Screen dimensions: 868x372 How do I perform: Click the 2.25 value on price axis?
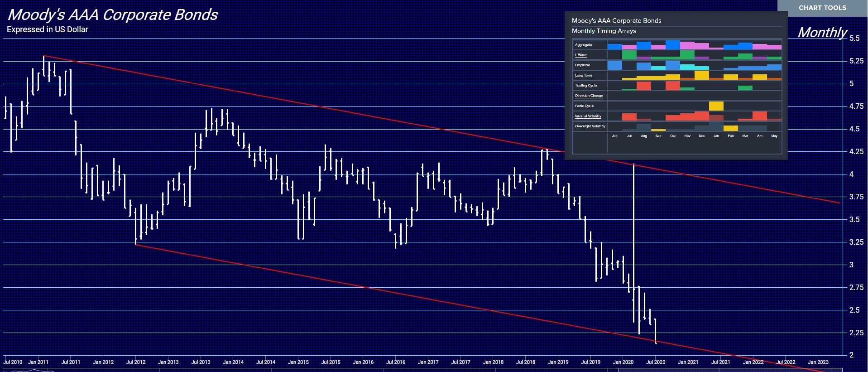[x=856, y=333]
